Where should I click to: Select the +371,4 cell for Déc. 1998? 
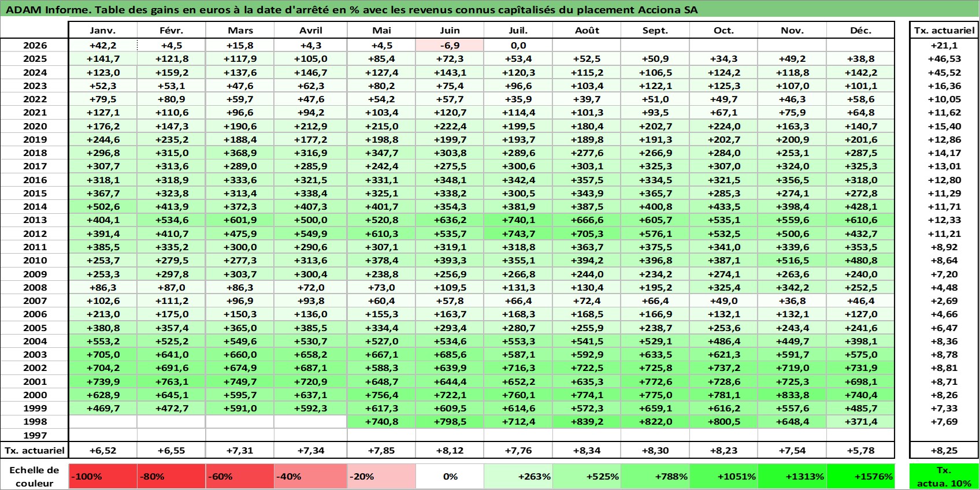pos(860,421)
